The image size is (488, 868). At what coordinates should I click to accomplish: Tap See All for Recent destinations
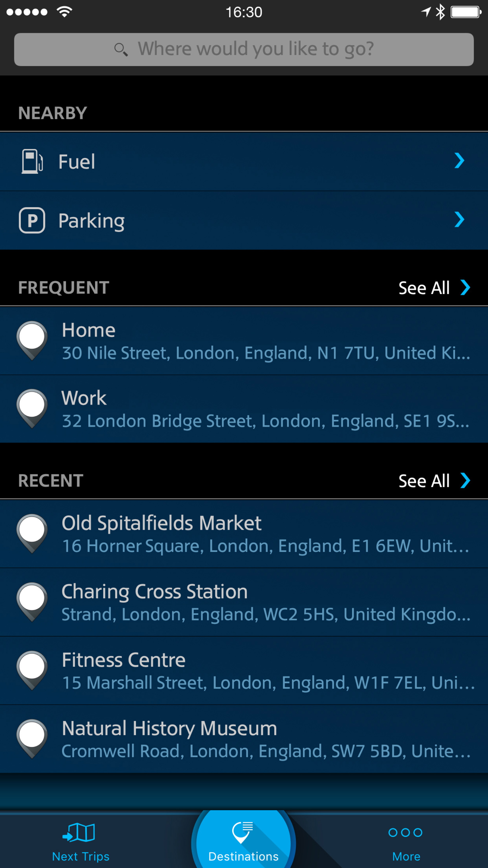point(424,481)
